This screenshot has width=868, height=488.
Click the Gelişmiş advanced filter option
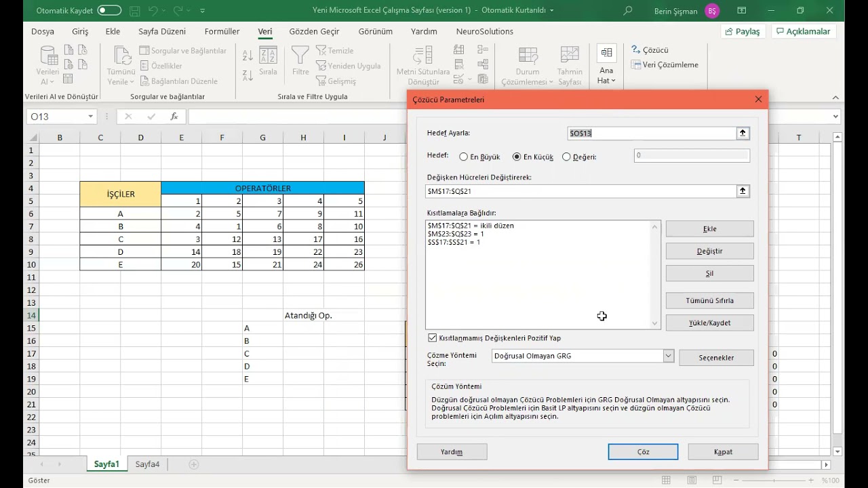click(x=335, y=81)
